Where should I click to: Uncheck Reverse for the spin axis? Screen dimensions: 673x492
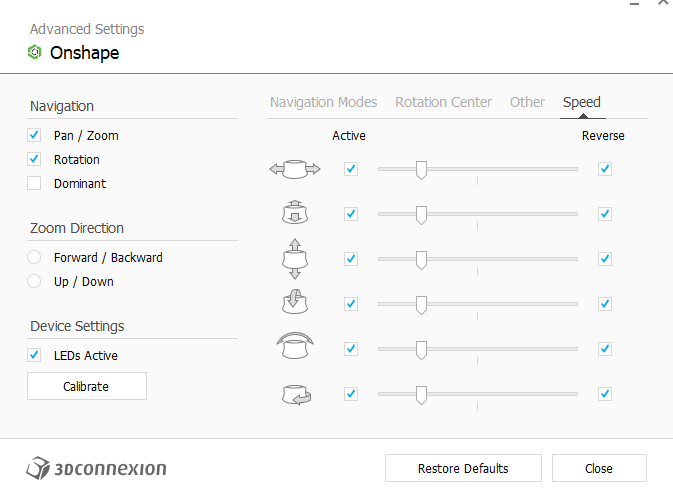coord(604,394)
